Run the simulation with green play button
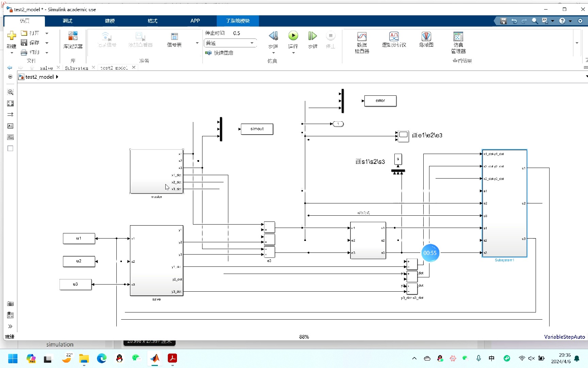588x368 pixels. [x=293, y=36]
